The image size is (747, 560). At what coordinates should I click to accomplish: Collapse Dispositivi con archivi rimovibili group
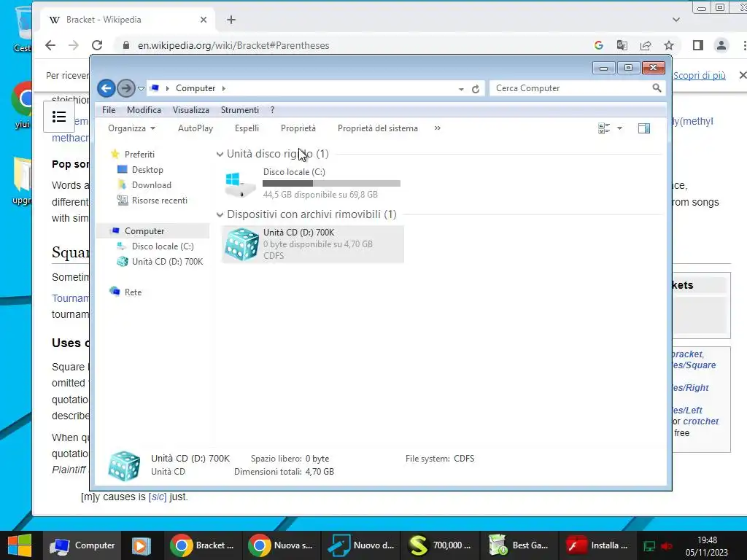(x=220, y=215)
